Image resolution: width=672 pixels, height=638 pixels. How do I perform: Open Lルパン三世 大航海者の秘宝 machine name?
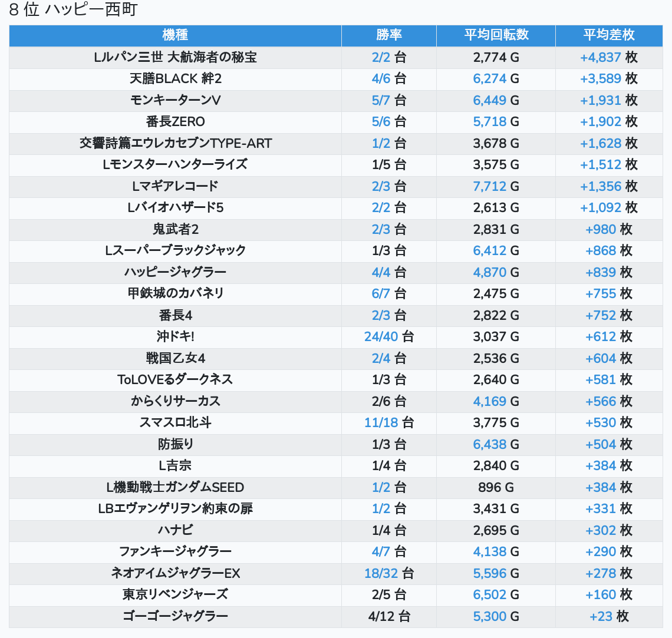[175, 57]
